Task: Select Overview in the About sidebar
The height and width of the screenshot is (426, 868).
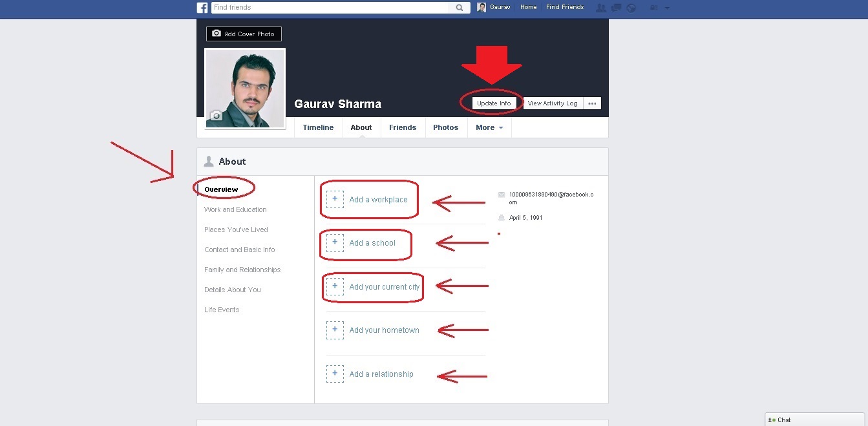Action: 221,189
